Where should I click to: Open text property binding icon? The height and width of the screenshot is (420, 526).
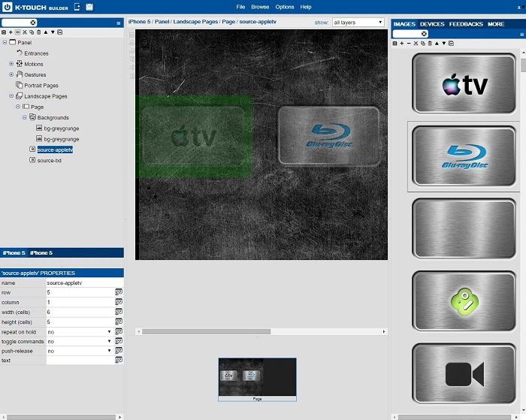pos(119,360)
